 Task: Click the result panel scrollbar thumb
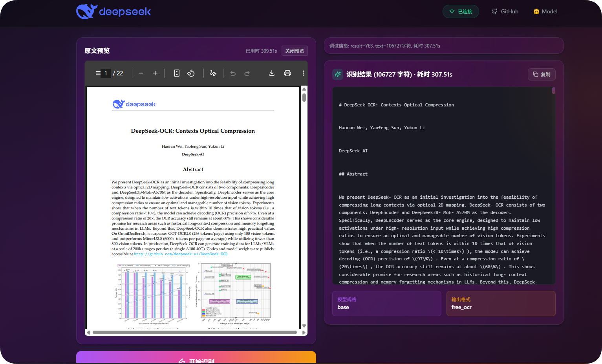pos(554,90)
